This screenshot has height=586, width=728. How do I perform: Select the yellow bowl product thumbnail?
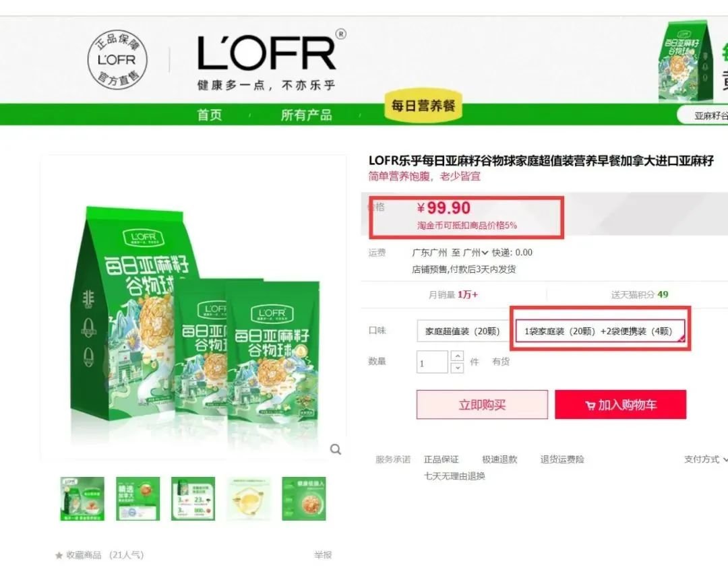pyautogui.click(x=248, y=498)
